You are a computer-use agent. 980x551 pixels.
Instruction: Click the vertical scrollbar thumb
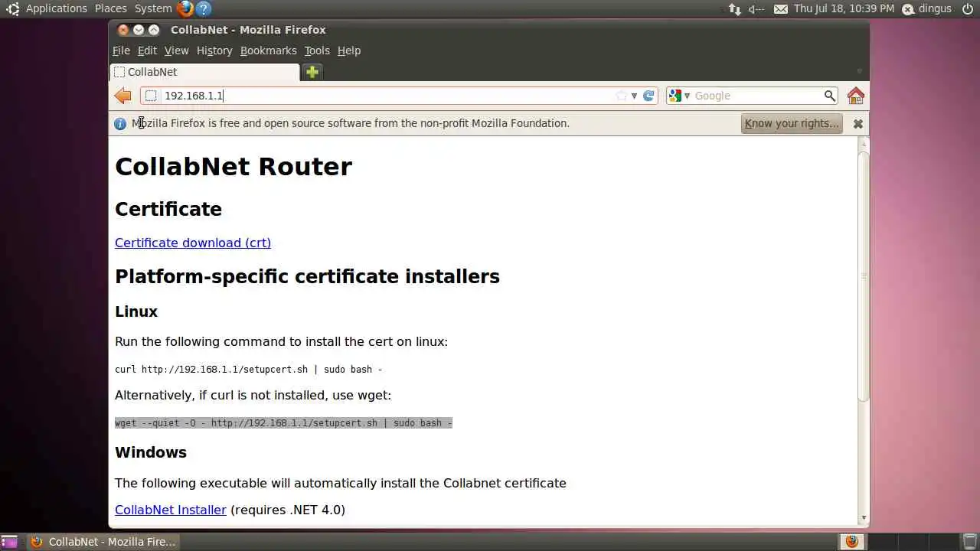pos(864,275)
